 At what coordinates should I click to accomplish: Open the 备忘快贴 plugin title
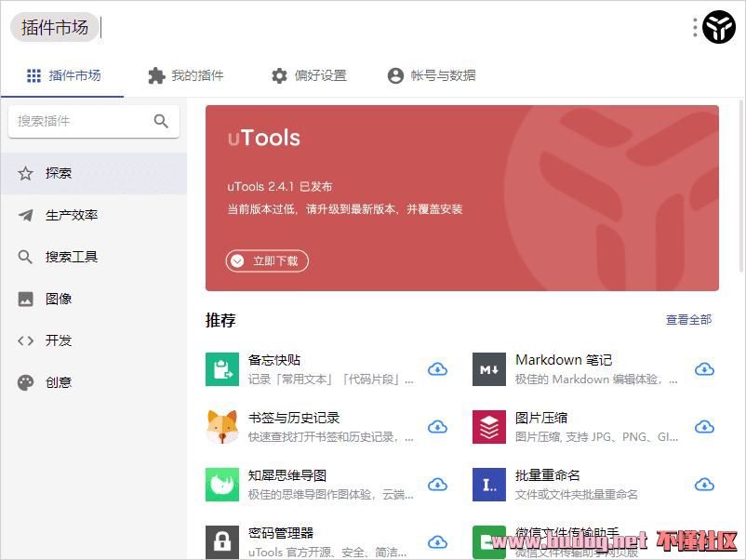tap(274, 360)
